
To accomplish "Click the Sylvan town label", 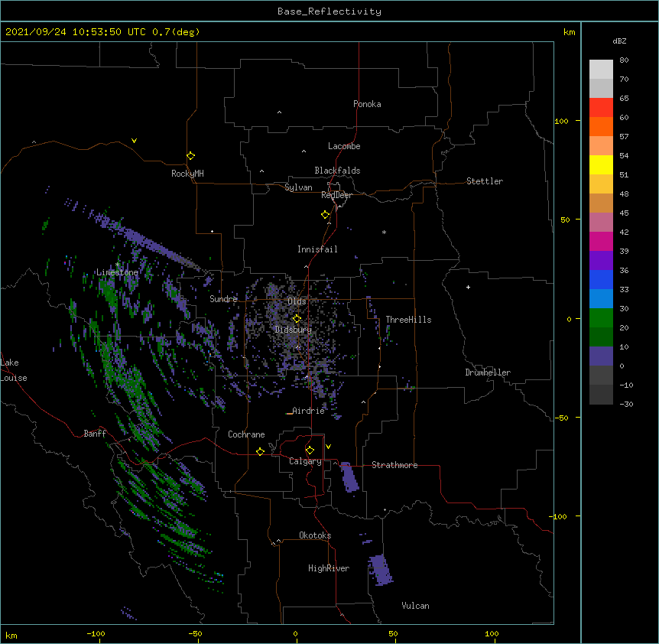I will tap(298, 187).
